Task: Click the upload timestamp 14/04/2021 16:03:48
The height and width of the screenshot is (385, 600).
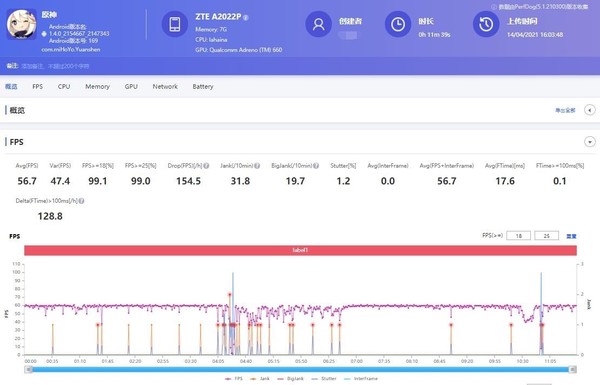Action: [535, 34]
